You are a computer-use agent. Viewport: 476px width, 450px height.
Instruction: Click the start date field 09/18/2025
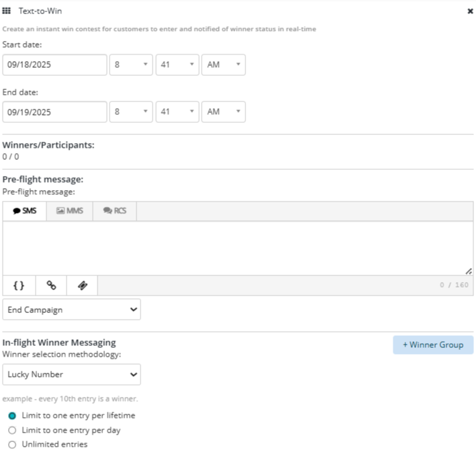(54, 65)
